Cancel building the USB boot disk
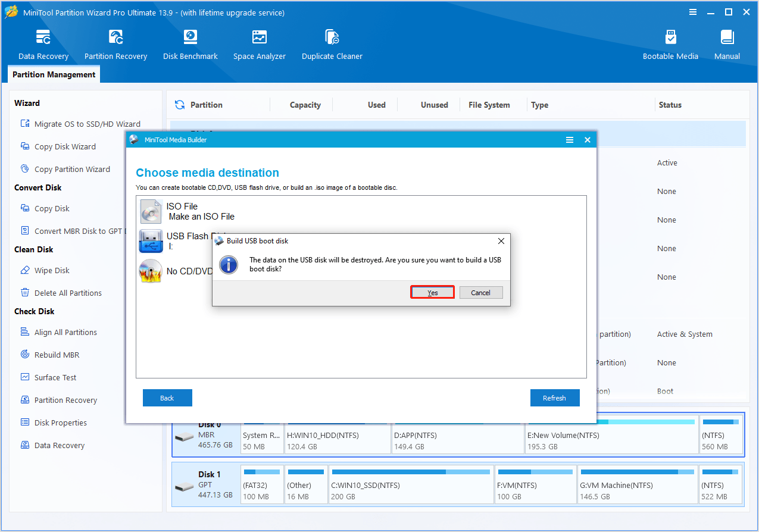The height and width of the screenshot is (532, 759). click(x=481, y=292)
